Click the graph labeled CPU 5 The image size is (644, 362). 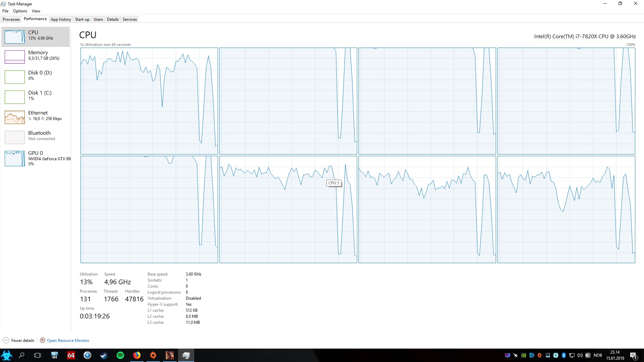coord(288,209)
